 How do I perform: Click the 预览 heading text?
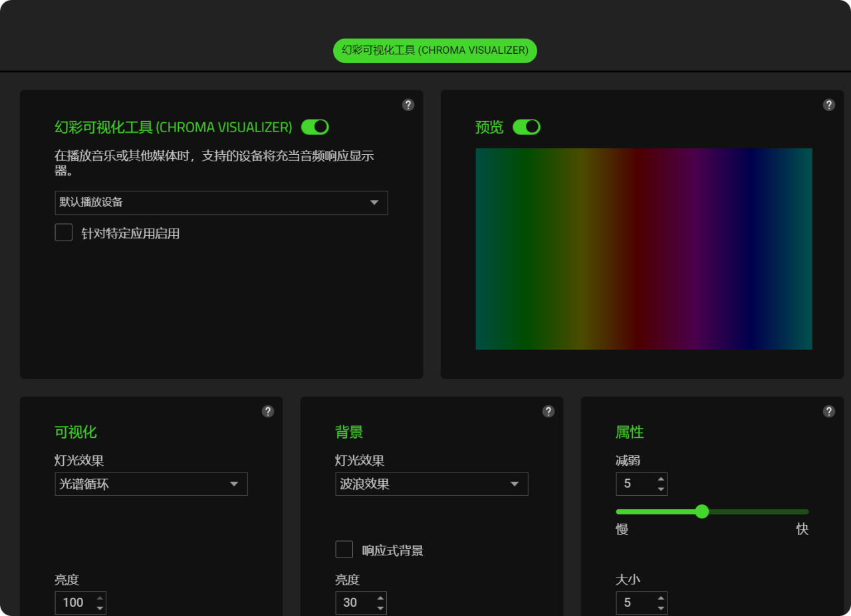click(489, 127)
